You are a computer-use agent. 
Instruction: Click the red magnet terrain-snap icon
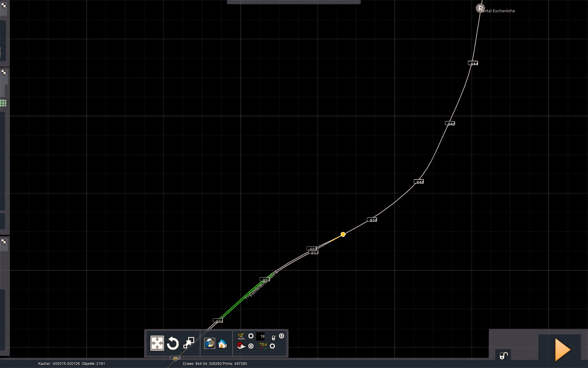[x=241, y=346]
